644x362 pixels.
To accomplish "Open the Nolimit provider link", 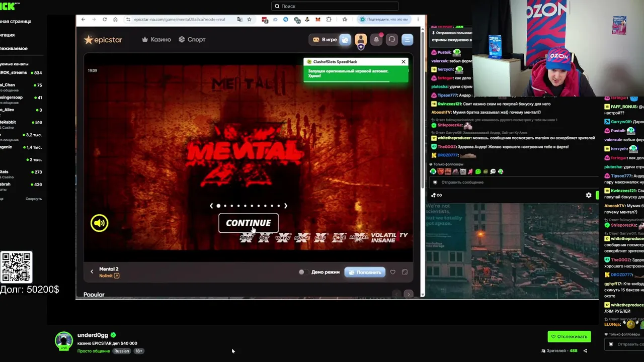I will pyautogui.click(x=109, y=276).
